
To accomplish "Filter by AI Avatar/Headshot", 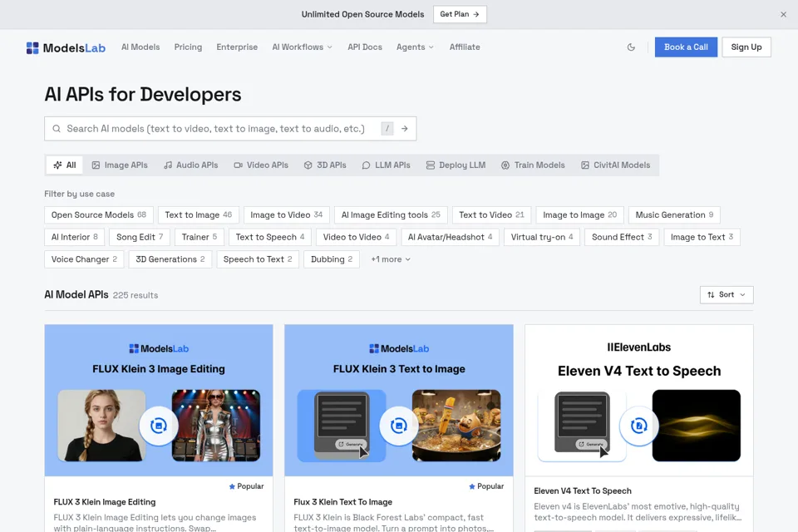I will tap(451, 237).
